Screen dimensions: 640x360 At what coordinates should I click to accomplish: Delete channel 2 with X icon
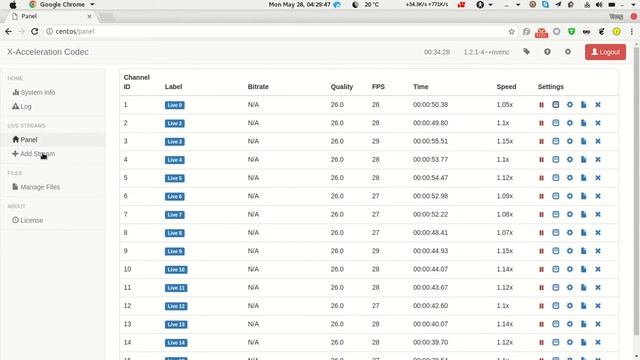click(x=598, y=123)
